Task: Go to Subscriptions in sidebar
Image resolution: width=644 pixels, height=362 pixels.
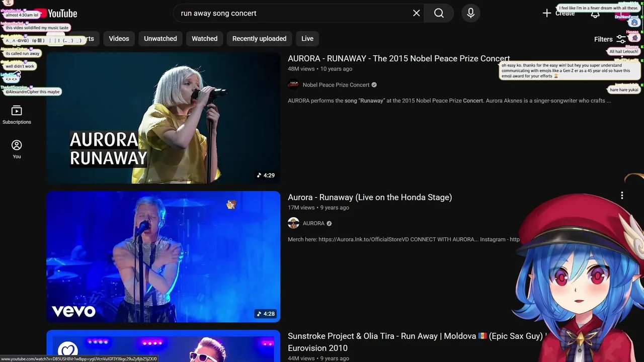Action: [17, 115]
